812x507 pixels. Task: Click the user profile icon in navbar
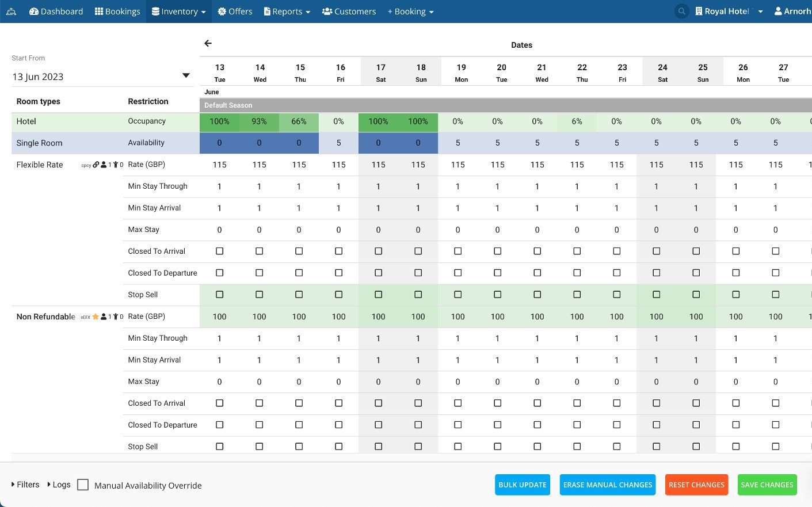pyautogui.click(x=778, y=12)
